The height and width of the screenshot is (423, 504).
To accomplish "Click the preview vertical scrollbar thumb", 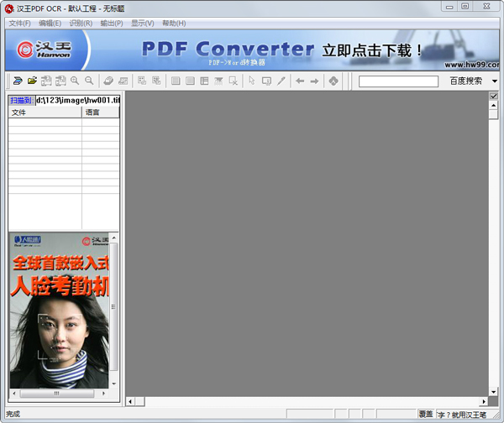I will (x=113, y=306).
